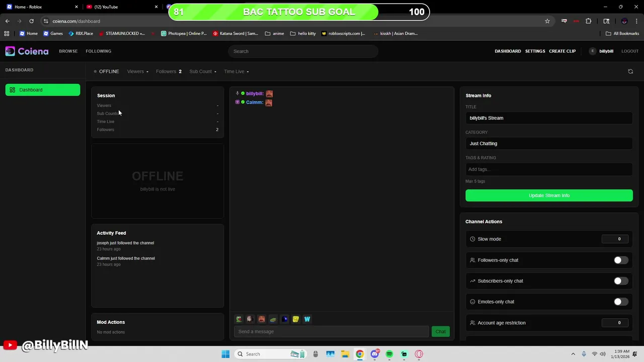This screenshot has height=362, width=644.
Task: Click the purple badge beside Calmm
Action: click(237, 102)
